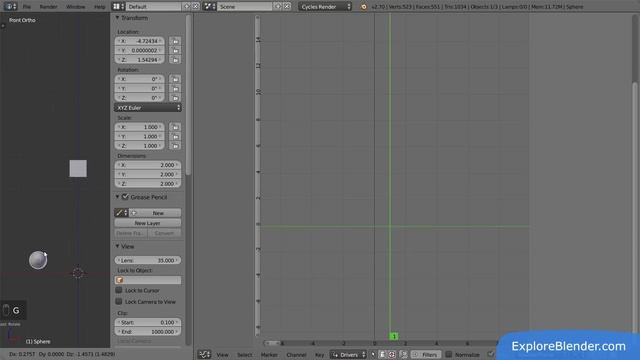Viewport: 640px width, 360px height.
Task: Enable the Normalize checkbox
Action: (449, 354)
